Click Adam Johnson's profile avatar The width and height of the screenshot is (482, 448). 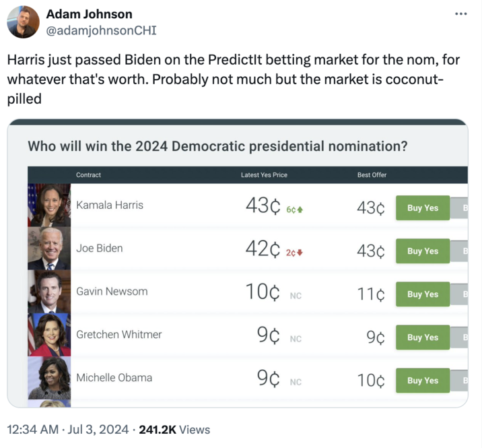tap(23, 22)
